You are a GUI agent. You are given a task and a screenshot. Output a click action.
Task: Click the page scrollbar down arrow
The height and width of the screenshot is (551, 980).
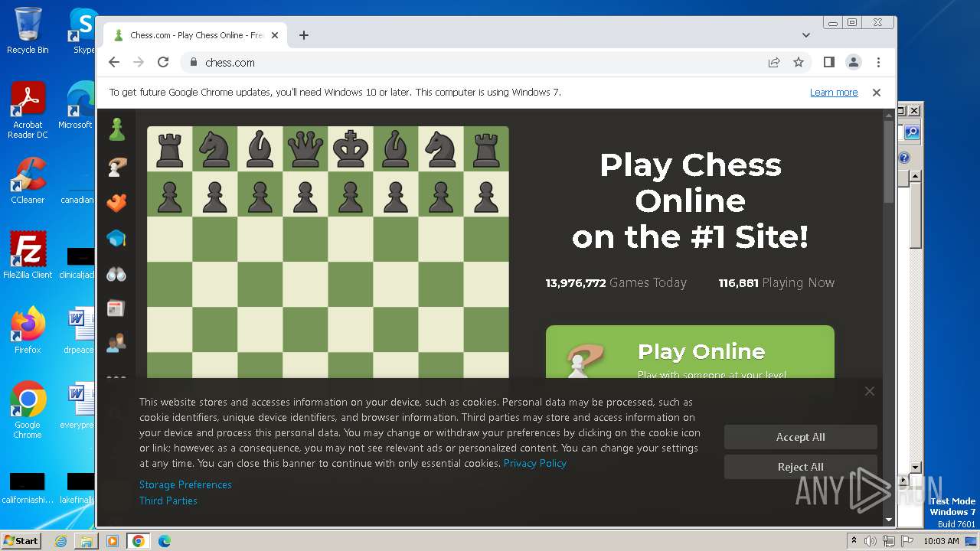point(888,520)
